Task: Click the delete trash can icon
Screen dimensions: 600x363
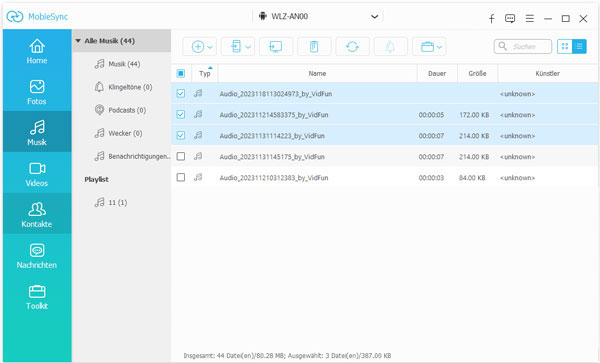Action: (314, 47)
